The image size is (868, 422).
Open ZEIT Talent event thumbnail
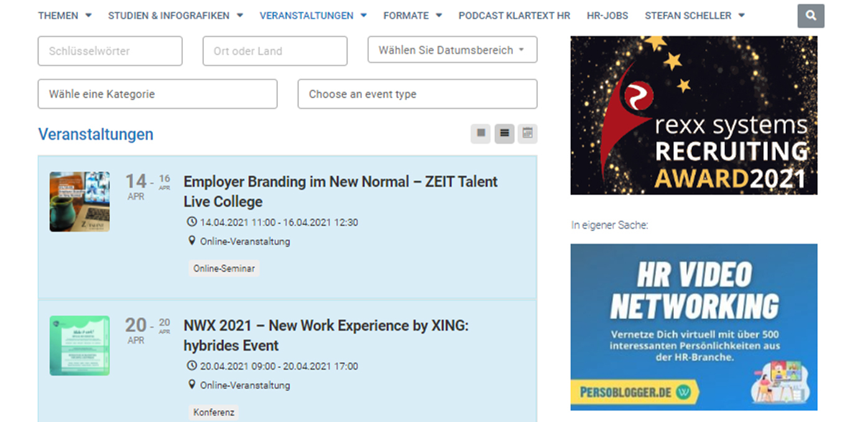(80, 201)
